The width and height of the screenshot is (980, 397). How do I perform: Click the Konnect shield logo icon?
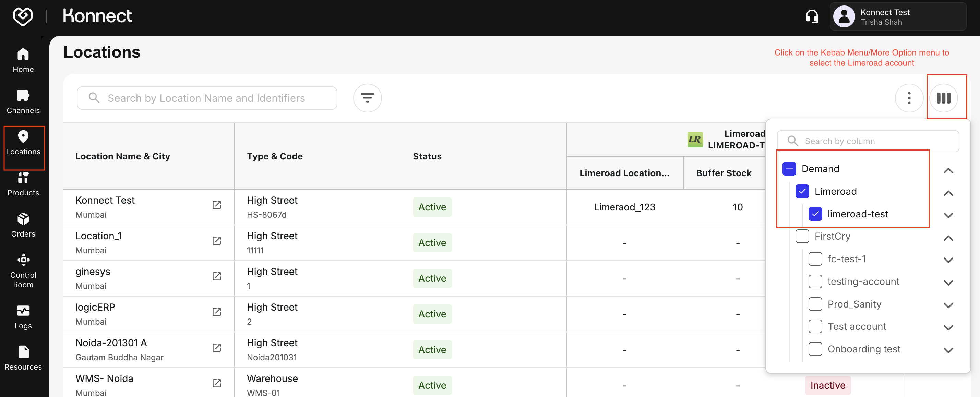23,16
